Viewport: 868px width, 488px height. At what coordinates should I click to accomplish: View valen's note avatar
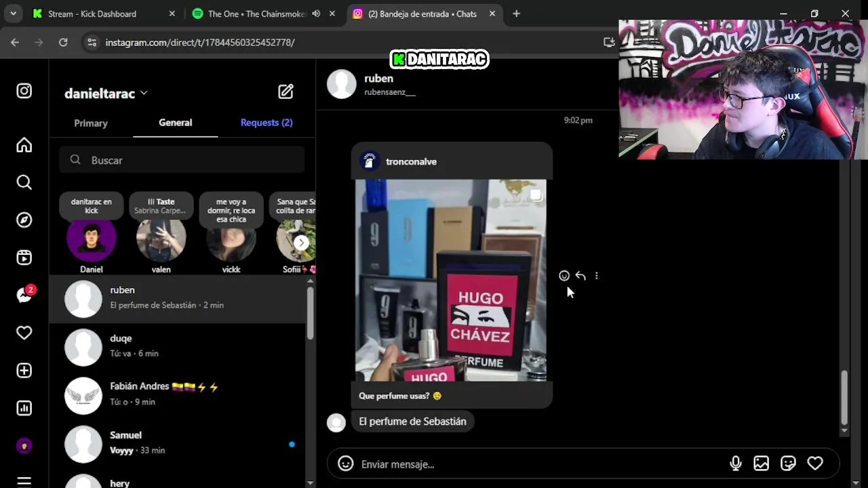coord(161,239)
